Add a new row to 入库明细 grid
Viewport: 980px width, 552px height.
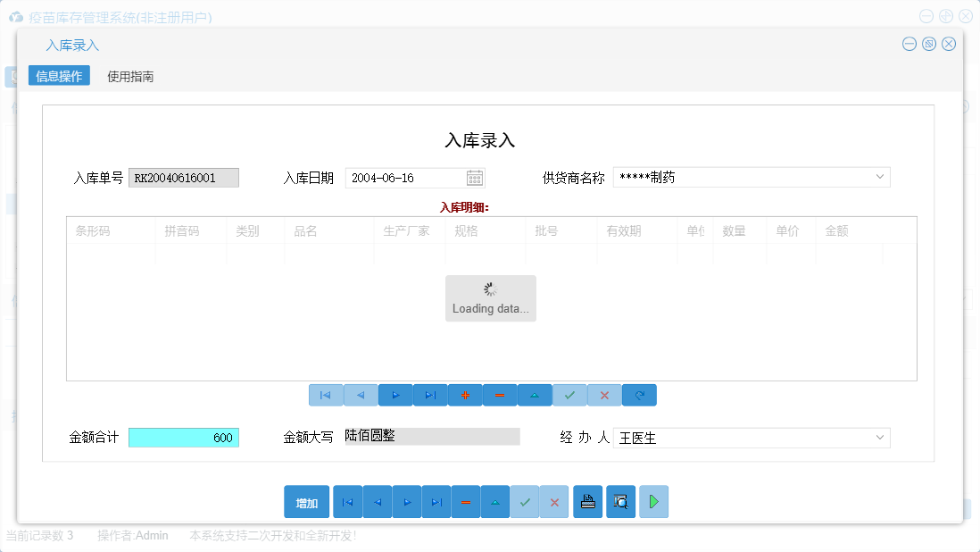click(465, 395)
